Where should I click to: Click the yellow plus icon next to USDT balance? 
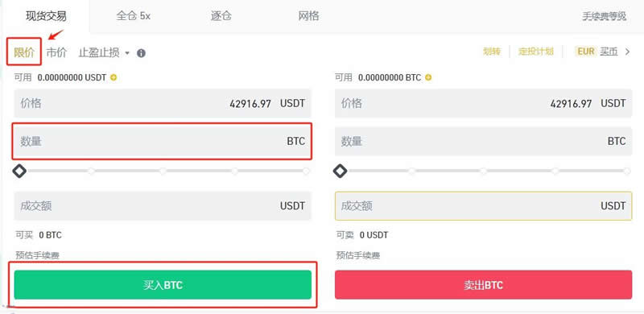pos(114,77)
